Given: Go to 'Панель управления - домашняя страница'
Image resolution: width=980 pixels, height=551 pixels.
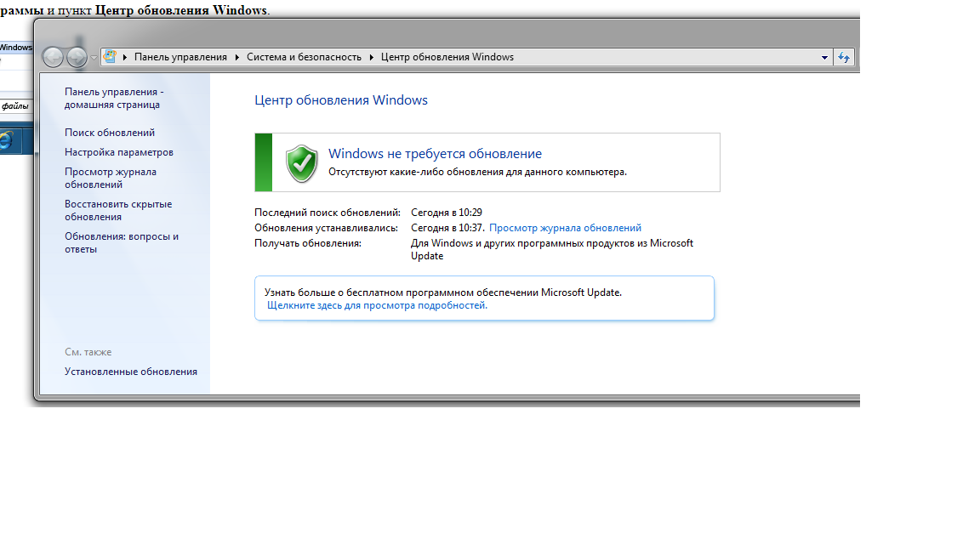Looking at the screenshot, I should tap(114, 98).
